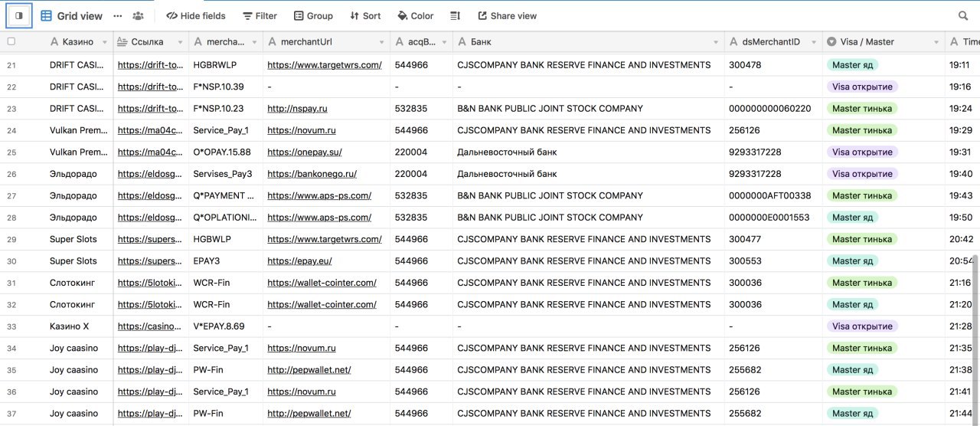
Task: Click the search magnifier icon
Action: coord(963,15)
